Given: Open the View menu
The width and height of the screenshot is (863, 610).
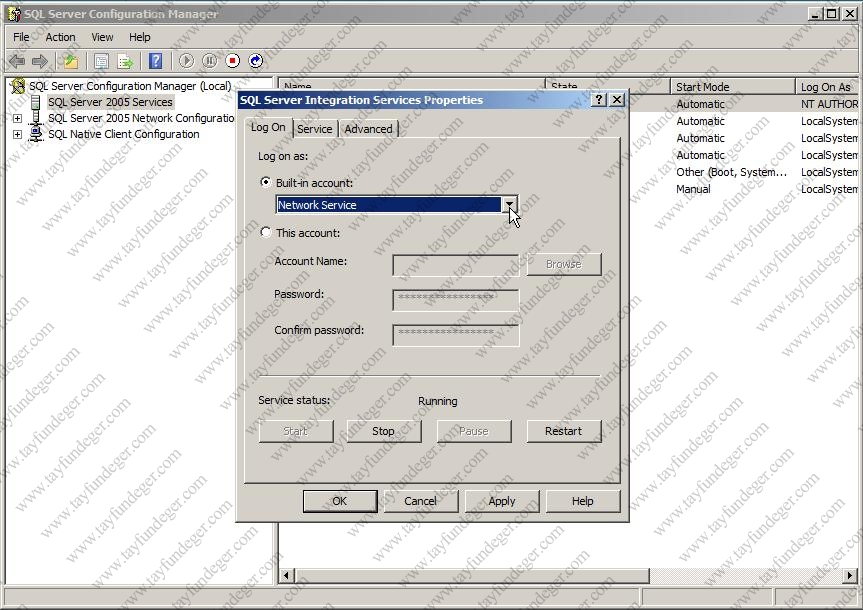Looking at the screenshot, I should point(102,37).
